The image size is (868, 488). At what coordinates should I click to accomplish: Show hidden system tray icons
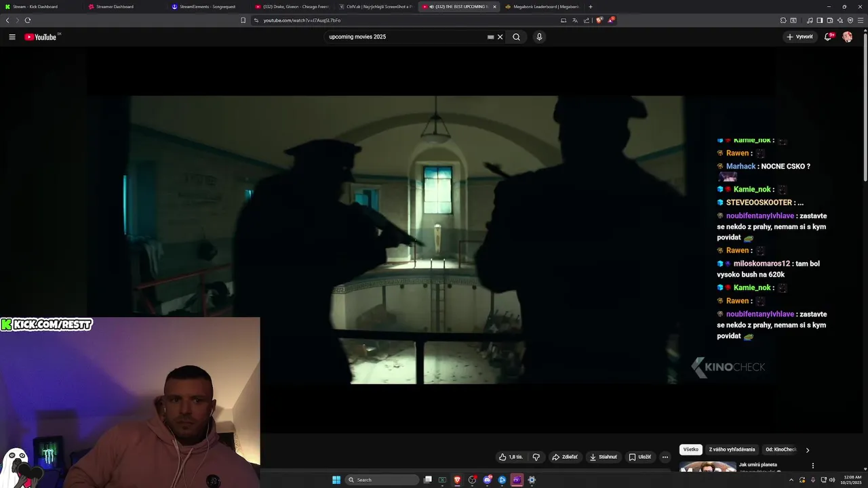(x=791, y=480)
